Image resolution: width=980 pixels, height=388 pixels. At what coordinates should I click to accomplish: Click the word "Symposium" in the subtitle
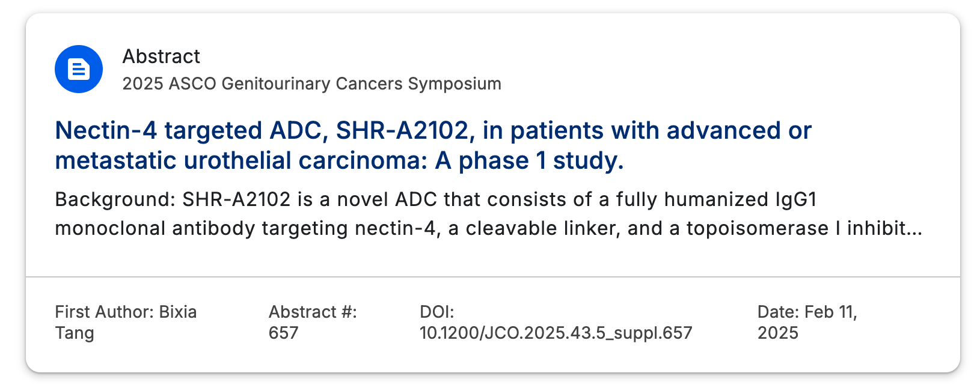coord(455,83)
